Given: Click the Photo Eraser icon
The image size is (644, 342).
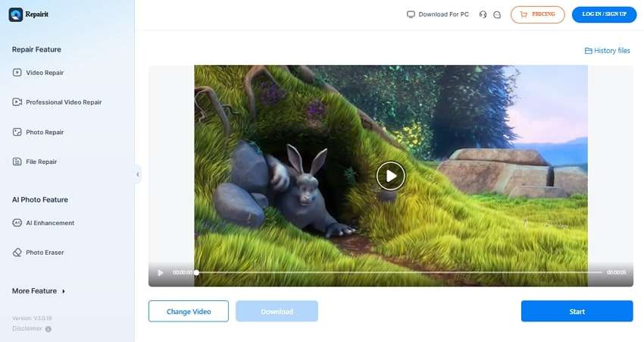Looking at the screenshot, I should 17,253.
